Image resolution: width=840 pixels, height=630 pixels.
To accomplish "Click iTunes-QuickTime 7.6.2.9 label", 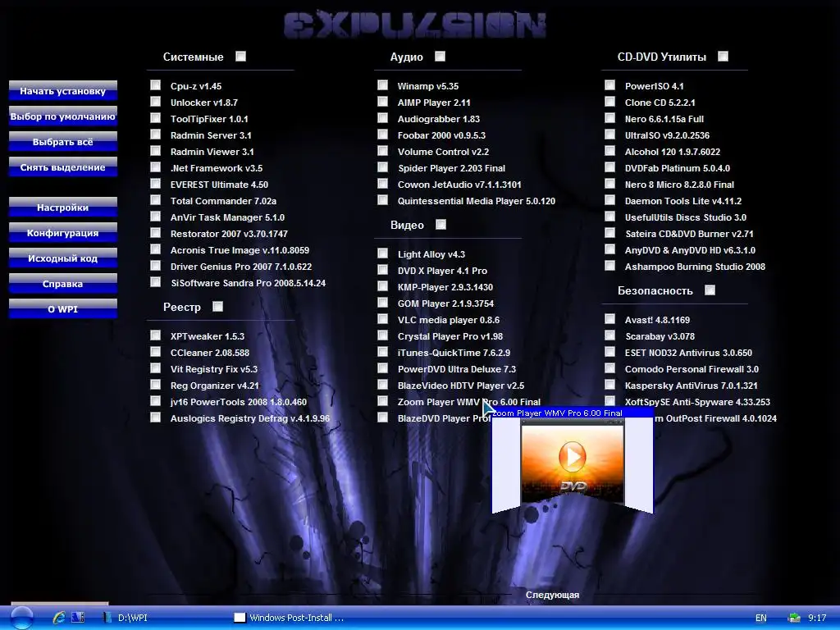I will [454, 353].
